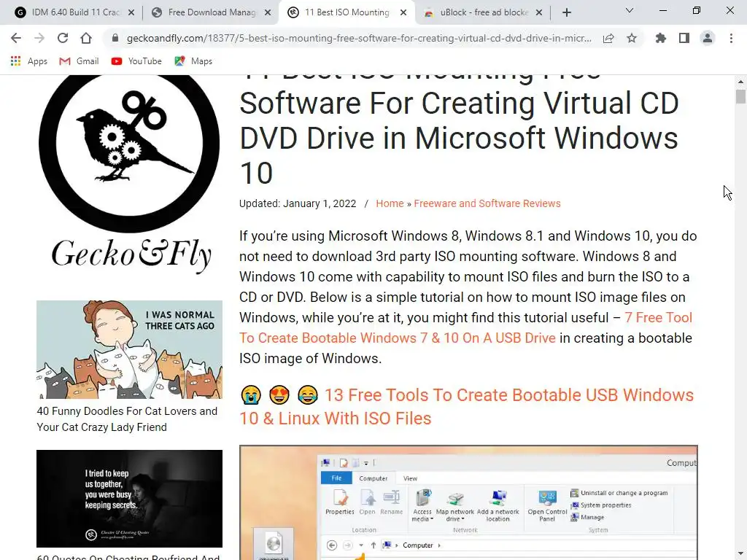Toggle the side panel icon
This screenshot has height=560, width=747.
684,38
